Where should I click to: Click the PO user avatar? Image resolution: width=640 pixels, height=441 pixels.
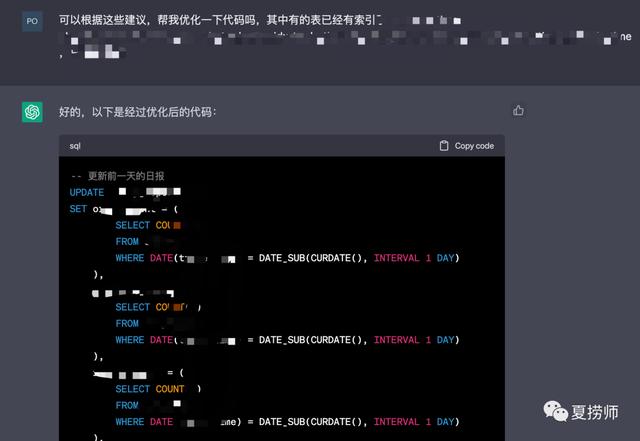click(32, 21)
